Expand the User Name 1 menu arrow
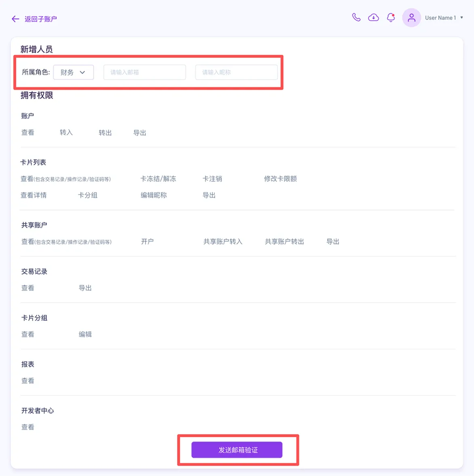 [461, 18]
